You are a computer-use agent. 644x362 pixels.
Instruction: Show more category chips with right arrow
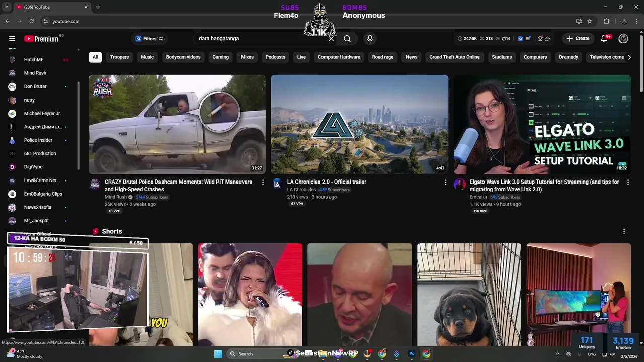(629, 57)
